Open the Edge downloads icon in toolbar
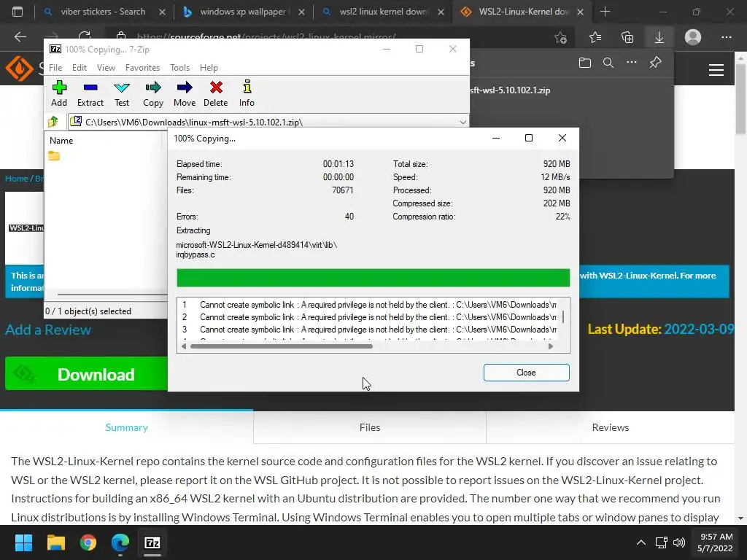Screen dimensions: 747x560 point(659,37)
